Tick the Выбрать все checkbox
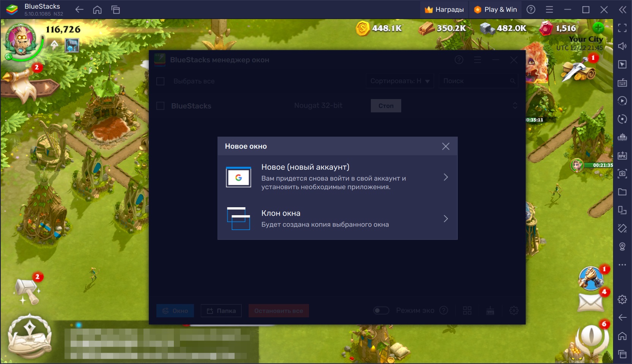Viewport: 632px width, 364px height. pos(161,81)
